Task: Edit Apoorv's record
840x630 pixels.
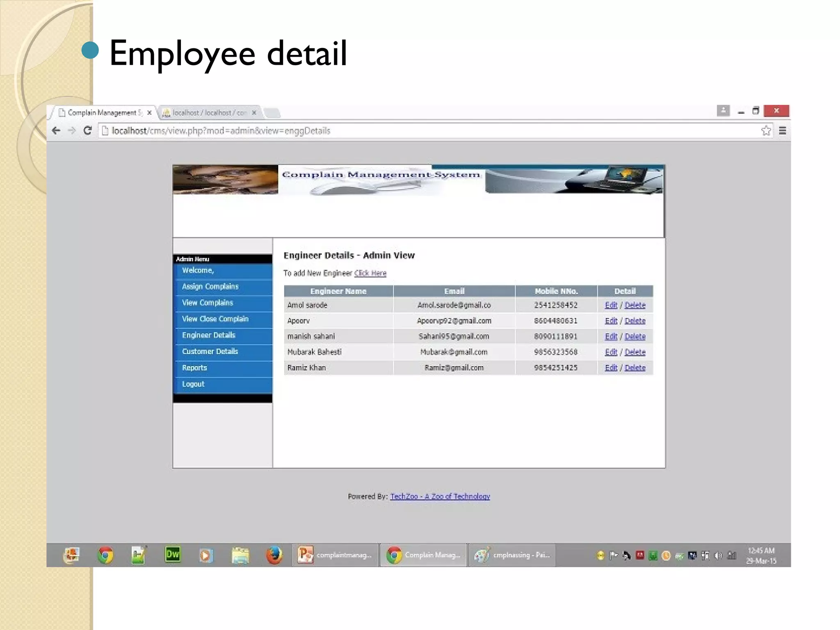Action: [611, 321]
